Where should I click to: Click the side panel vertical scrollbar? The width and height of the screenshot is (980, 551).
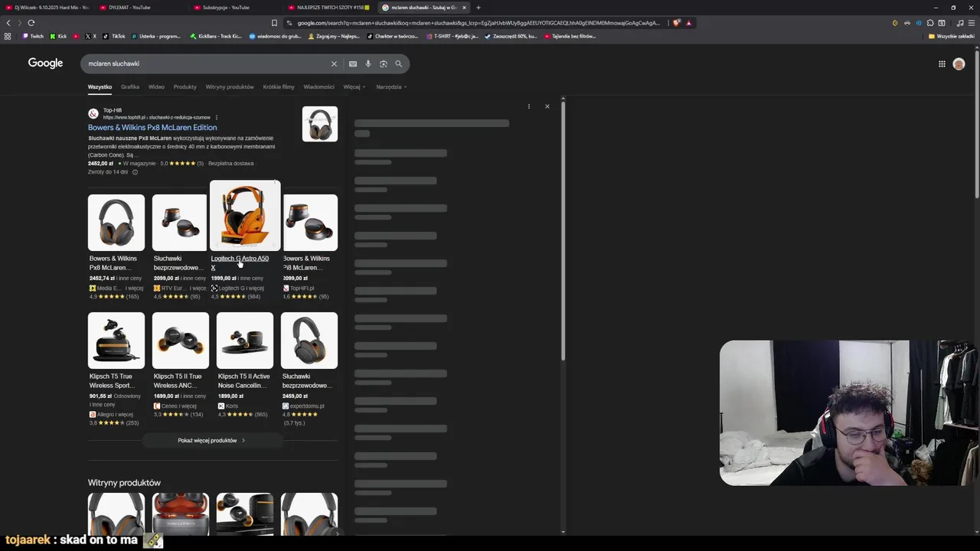coord(563,230)
